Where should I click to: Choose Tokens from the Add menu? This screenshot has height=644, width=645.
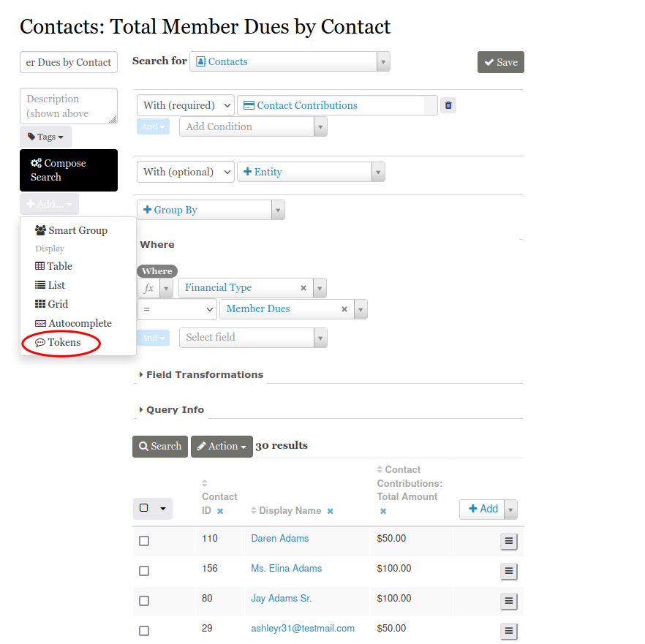click(x=64, y=342)
